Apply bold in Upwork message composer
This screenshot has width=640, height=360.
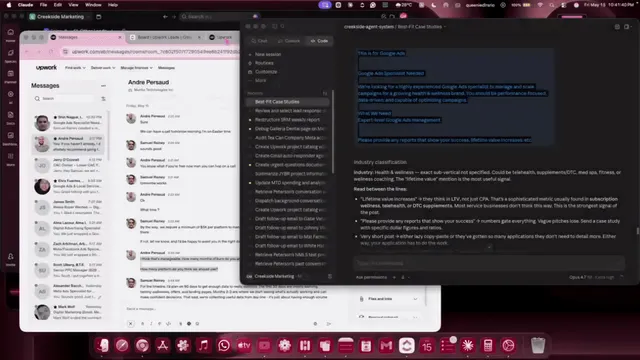pos(142,324)
